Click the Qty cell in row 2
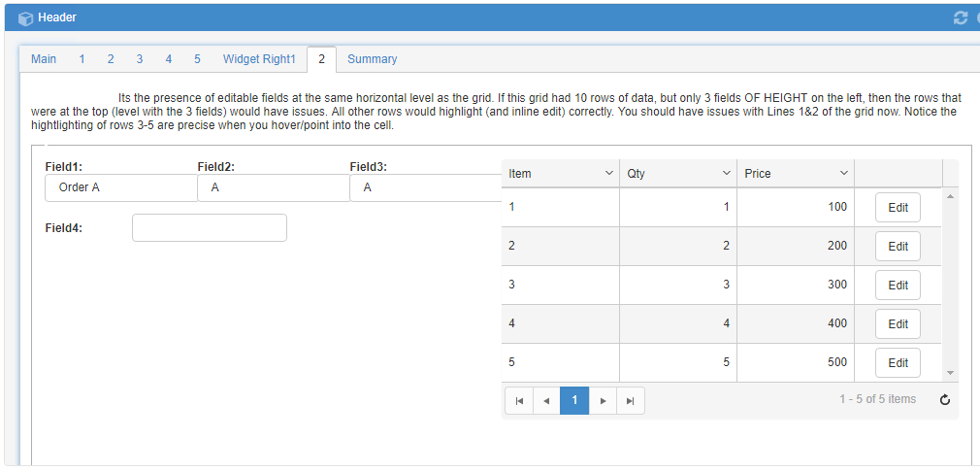The width and height of the screenshot is (980, 472). (x=678, y=246)
